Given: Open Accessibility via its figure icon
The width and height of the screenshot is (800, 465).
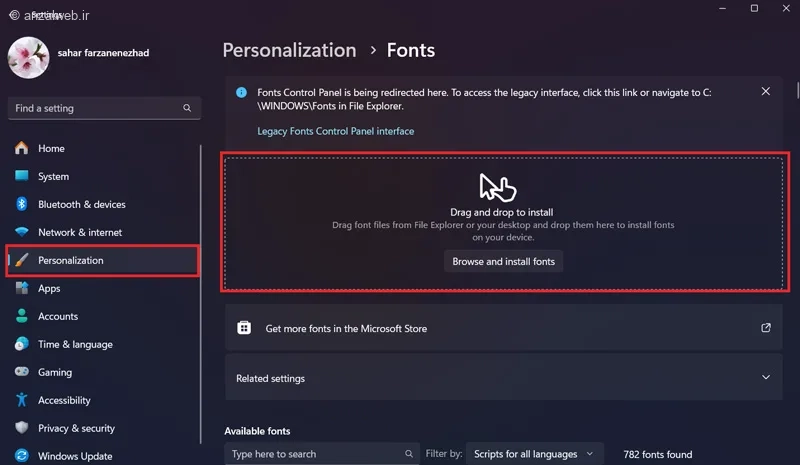Looking at the screenshot, I should [21, 400].
